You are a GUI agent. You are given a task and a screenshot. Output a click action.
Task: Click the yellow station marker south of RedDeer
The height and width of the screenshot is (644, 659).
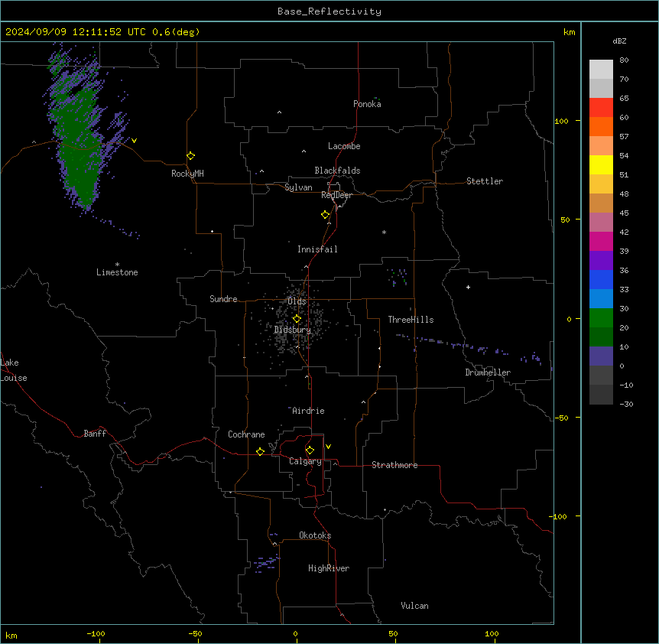click(x=325, y=215)
